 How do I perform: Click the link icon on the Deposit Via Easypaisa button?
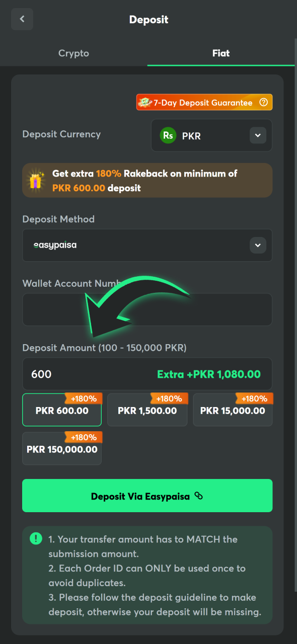pyautogui.click(x=198, y=496)
